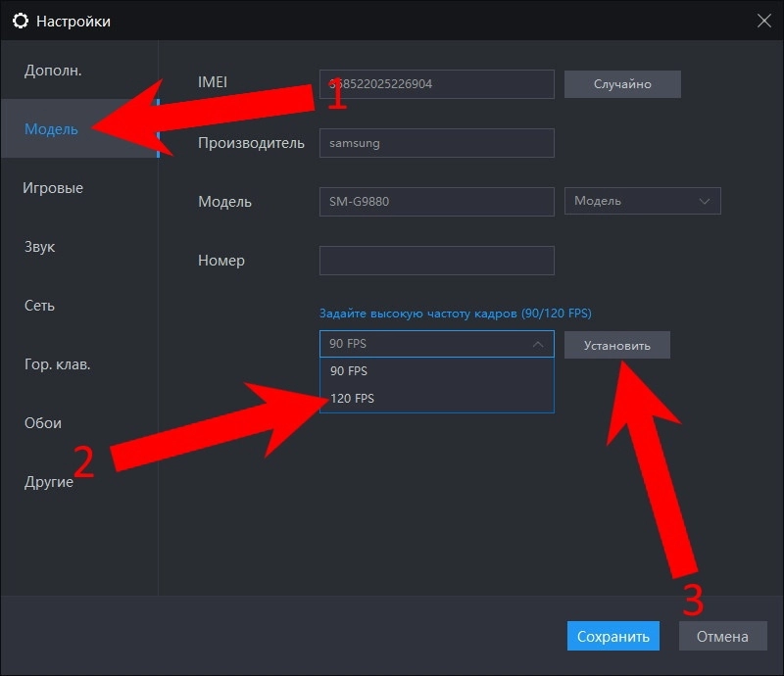Open the Игровые settings tab
This screenshot has height=676, width=784.
pos(53,188)
